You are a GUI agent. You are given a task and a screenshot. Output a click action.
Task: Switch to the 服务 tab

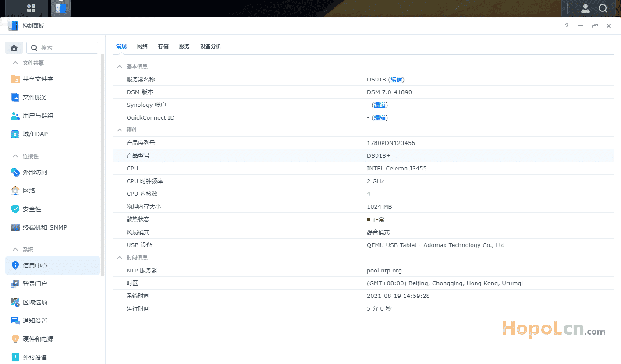(185, 46)
